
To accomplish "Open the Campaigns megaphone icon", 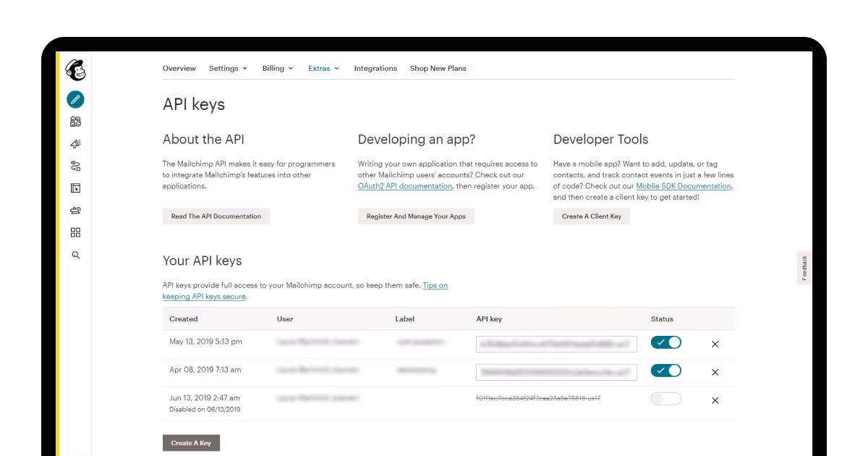I will point(75,144).
